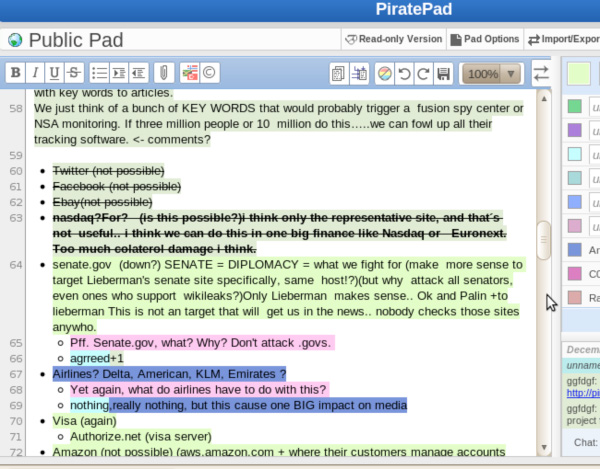This screenshot has width=600, height=469.
Task: Click 'Visa (again)' list item
Action: 85,421
